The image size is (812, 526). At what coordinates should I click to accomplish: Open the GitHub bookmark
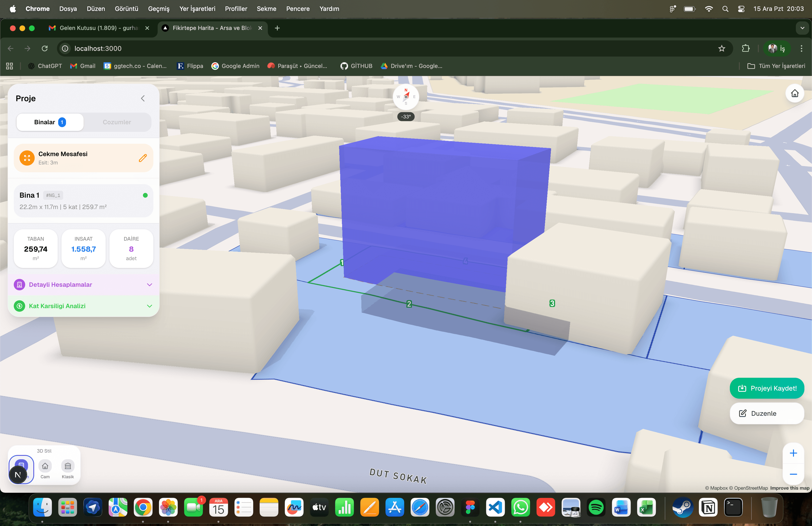[356, 66]
